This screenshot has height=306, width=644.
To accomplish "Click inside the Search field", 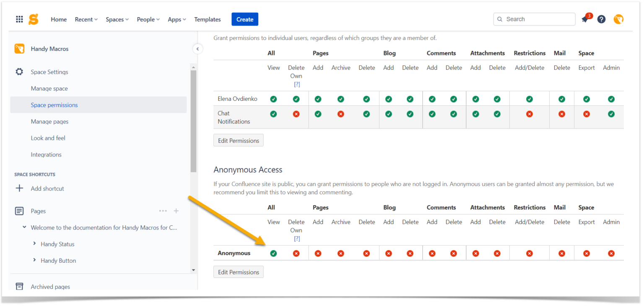I will coord(534,19).
